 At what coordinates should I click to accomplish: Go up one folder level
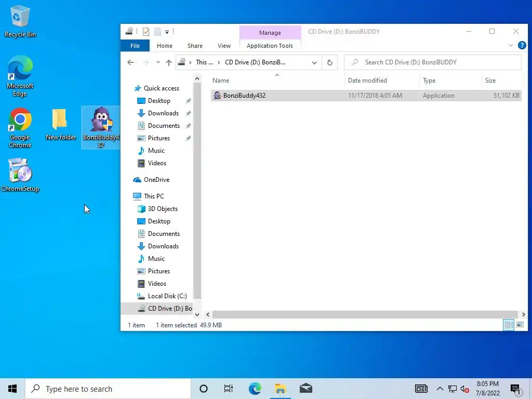pos(169,62)
